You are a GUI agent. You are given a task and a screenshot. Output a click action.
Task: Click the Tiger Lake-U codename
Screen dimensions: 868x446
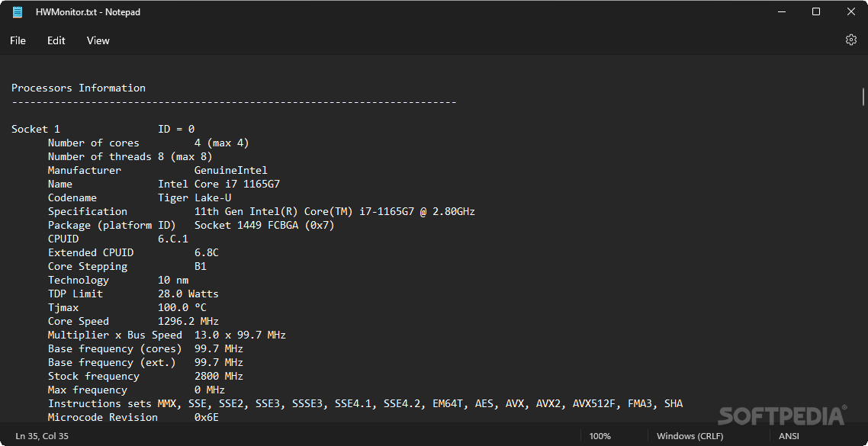194,197
